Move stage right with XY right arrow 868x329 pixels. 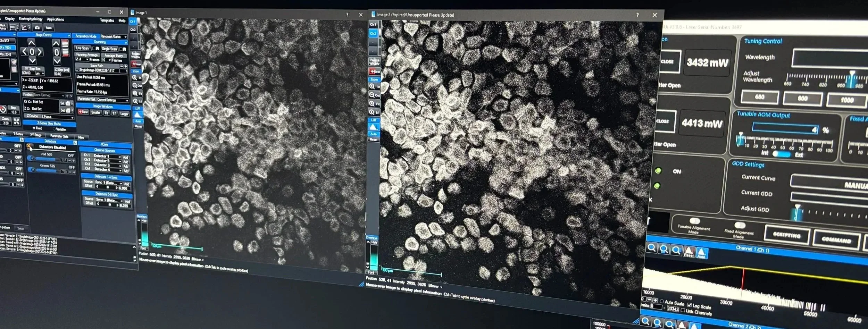(40, 52)
